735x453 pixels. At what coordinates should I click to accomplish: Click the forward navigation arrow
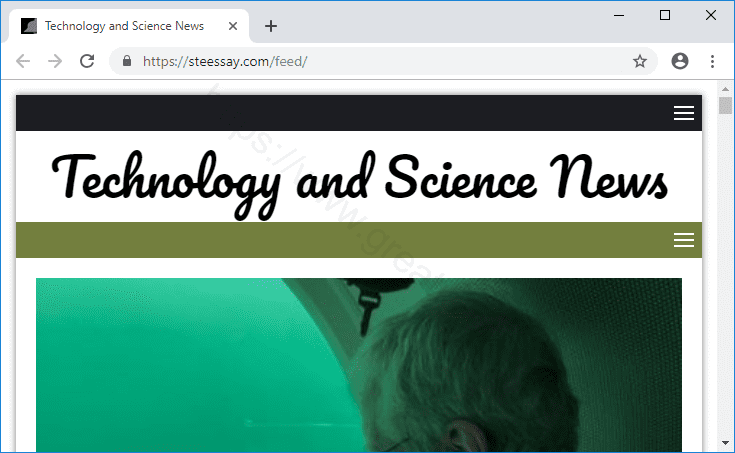point(55,61)
